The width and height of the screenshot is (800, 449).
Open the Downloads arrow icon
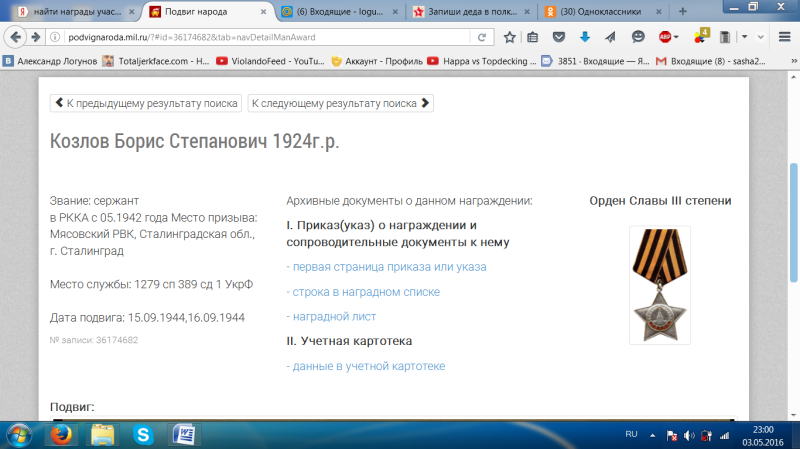584,37
